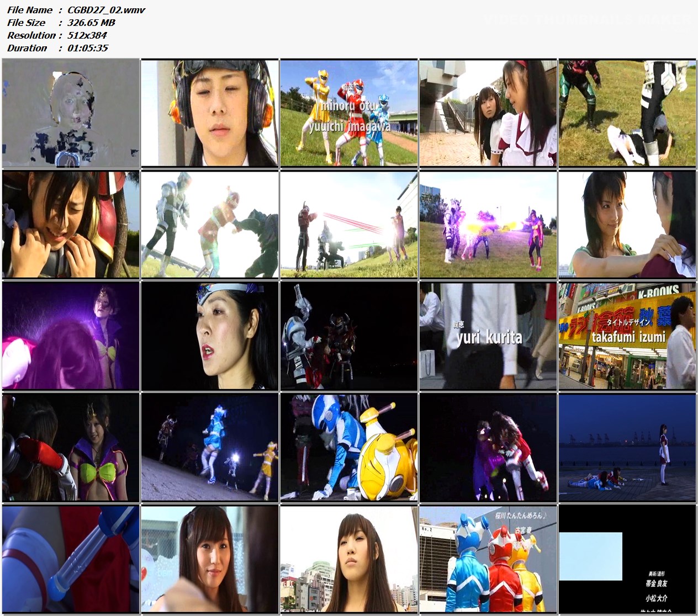Click the 'Duration' header label

[x=27, y=48]
